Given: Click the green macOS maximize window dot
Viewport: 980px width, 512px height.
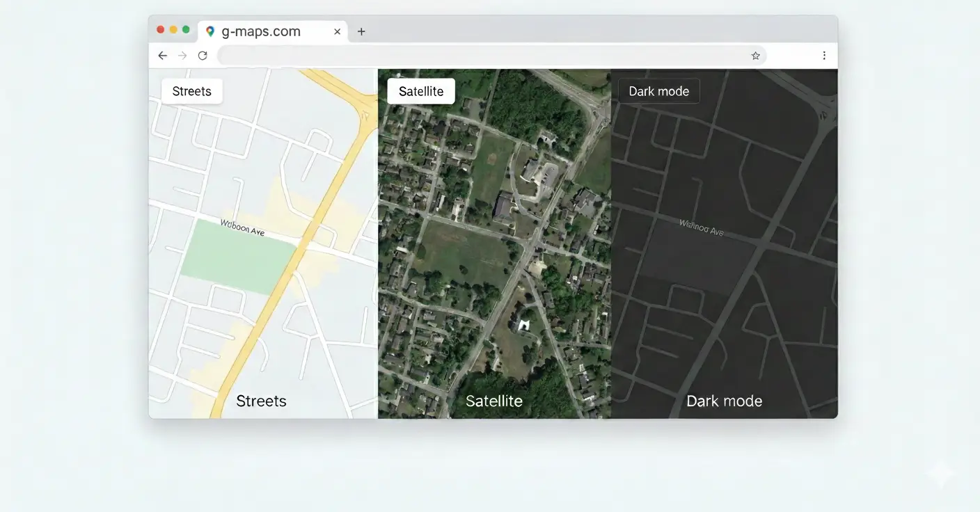Looking at the screenshot, I should 186,29.
